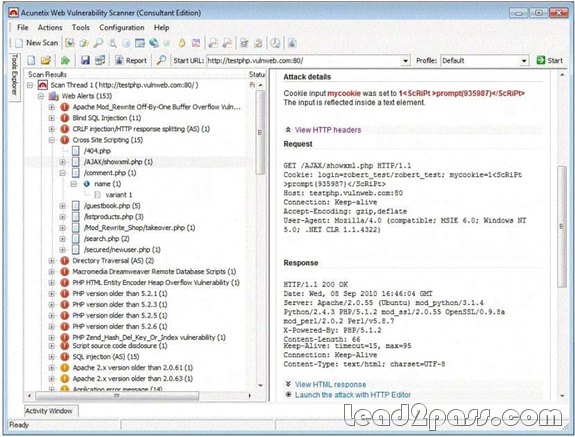Screen dimensions: 575x437
Task: Select the /secured/newuser.php (1) item
Action: pyautogui.click(x=122, y=250)
